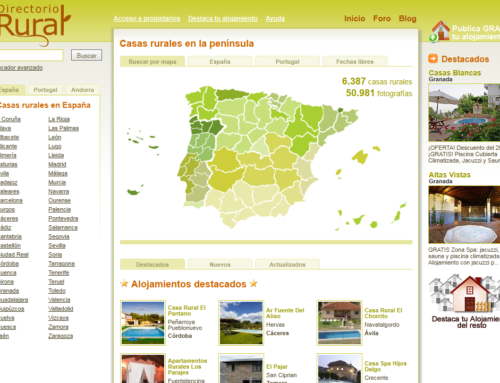
Task: Open the El Pajar listing link
Action: (277, 366)
